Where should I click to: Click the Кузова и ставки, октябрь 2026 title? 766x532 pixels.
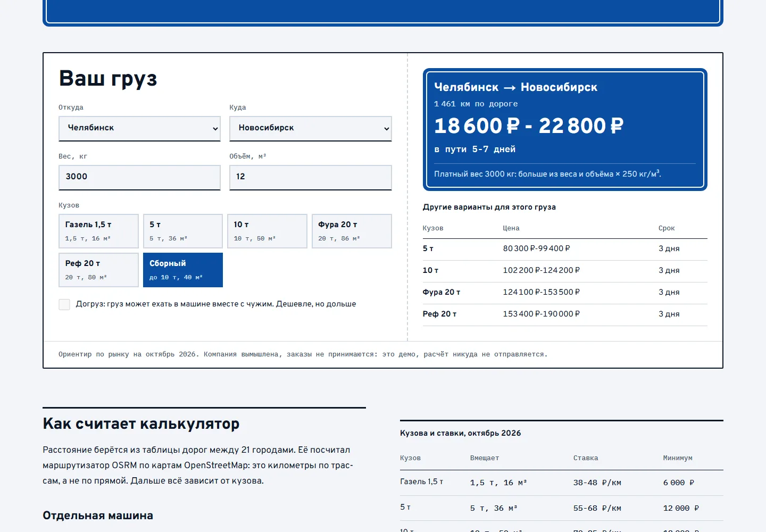tap(461, 433)
